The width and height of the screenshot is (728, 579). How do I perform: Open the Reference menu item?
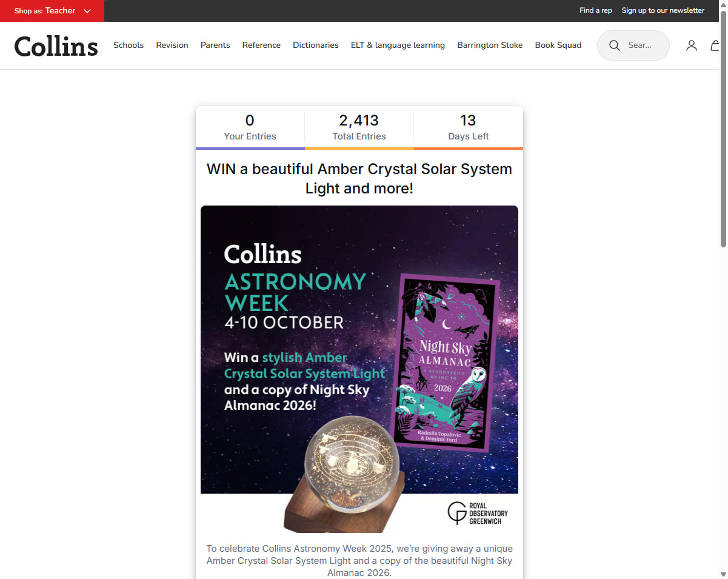[261, 45]
